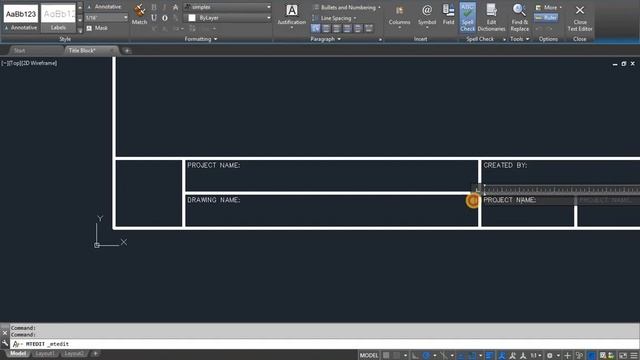640x360 pixels.
Task: Toggle the Annotative text option
Action: point(104,7)
